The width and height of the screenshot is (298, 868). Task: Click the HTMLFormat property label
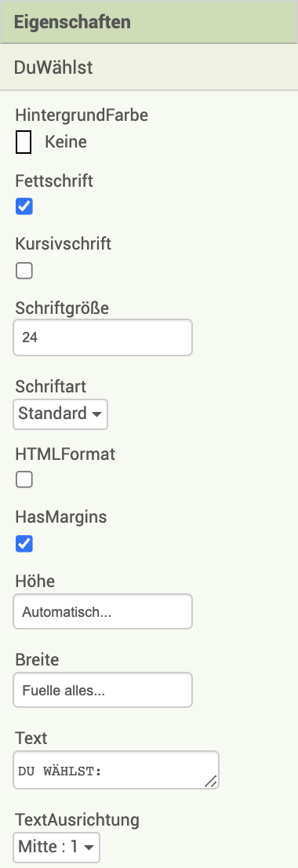point(65,454)
